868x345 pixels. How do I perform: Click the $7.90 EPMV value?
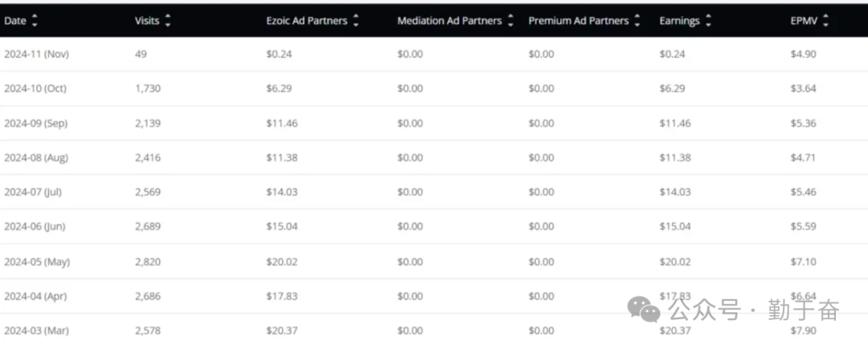803,331
